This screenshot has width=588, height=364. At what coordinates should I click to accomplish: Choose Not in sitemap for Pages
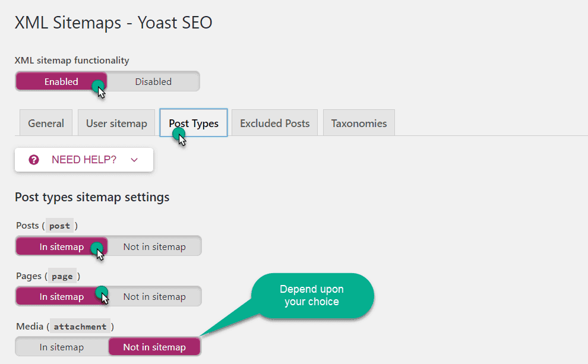[x=154, y=296]
